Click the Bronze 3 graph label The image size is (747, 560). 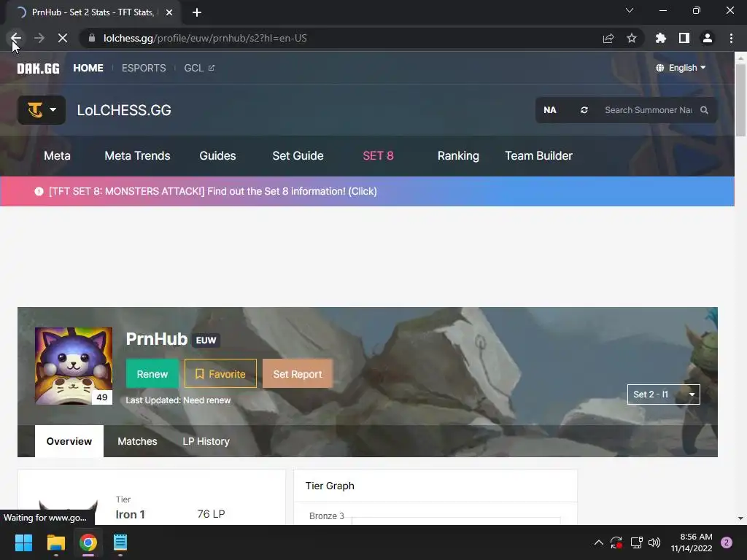click(x=326, y=516)
